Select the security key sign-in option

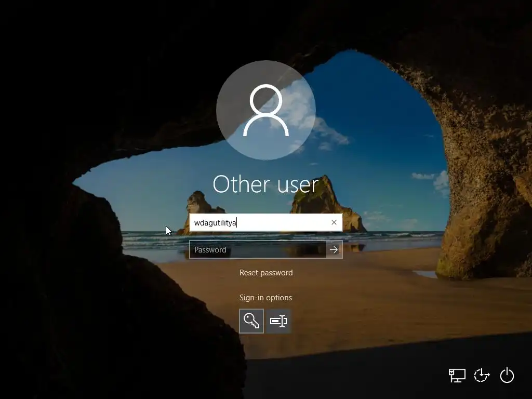click(x=278, y=321)
